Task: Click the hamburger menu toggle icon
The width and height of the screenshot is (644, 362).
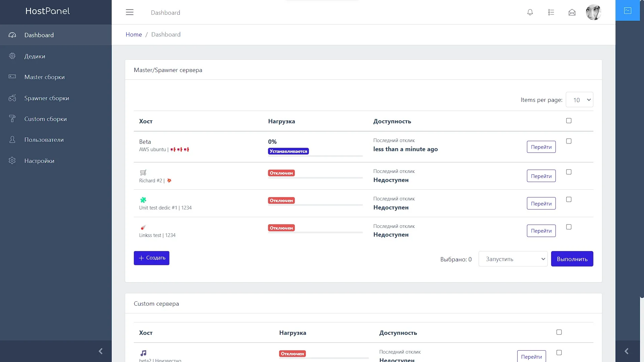Action: [129, 12]
